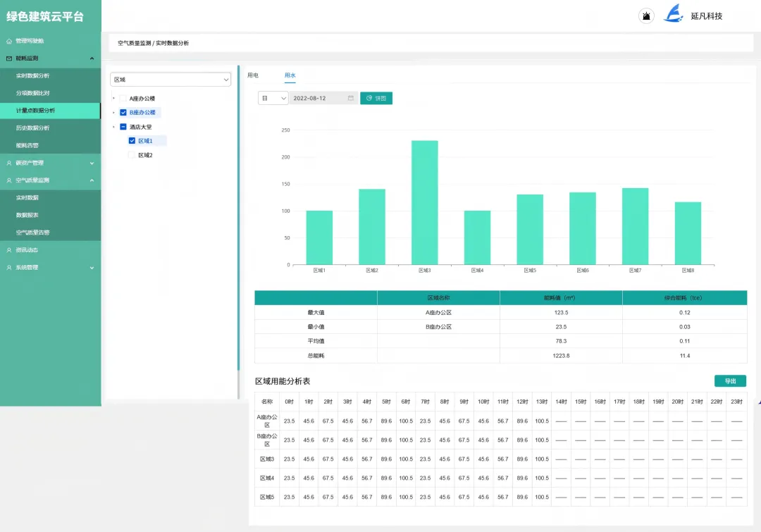Click the envelope icon beside 能耗监测
This screenshot has width=761, height=532.
(8, 58)
